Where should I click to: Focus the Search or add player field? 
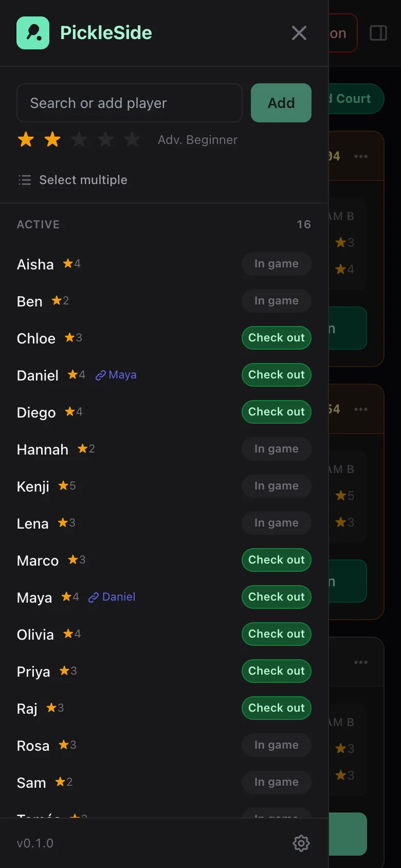click(130, 103)
